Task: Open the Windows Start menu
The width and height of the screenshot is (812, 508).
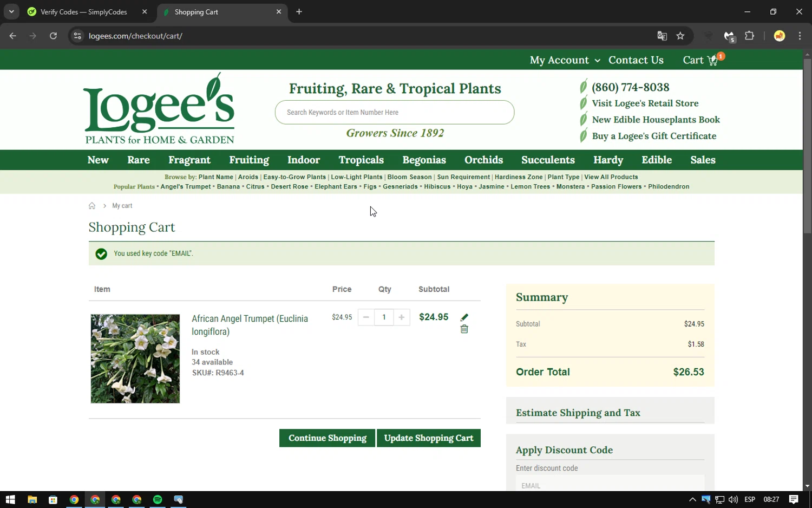Action: pyautogui.click(x=10, y=499)
